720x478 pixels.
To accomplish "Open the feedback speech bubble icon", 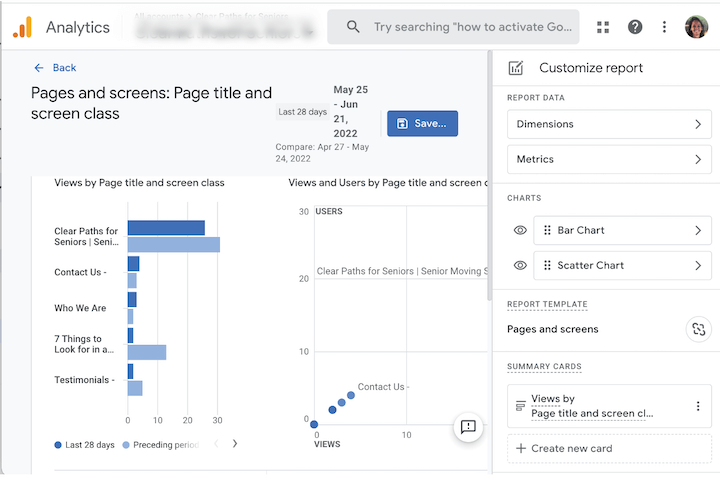I will pyautogui.click(x=467, y=427).
